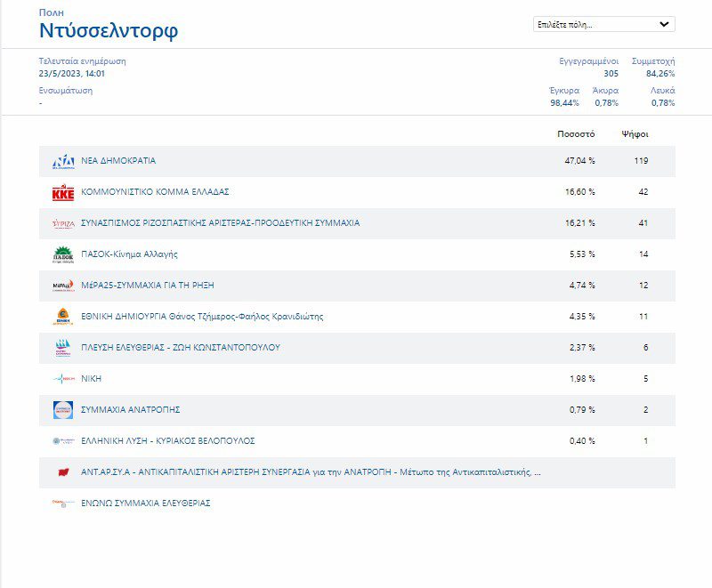Click the ΠΑΣΟΚ green sun logo
This screenshot has width=712, height=588.
click(63, 254)
